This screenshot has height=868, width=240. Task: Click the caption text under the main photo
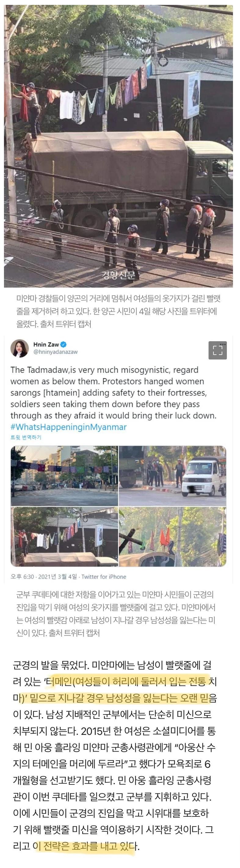click(x=118, y=311)
